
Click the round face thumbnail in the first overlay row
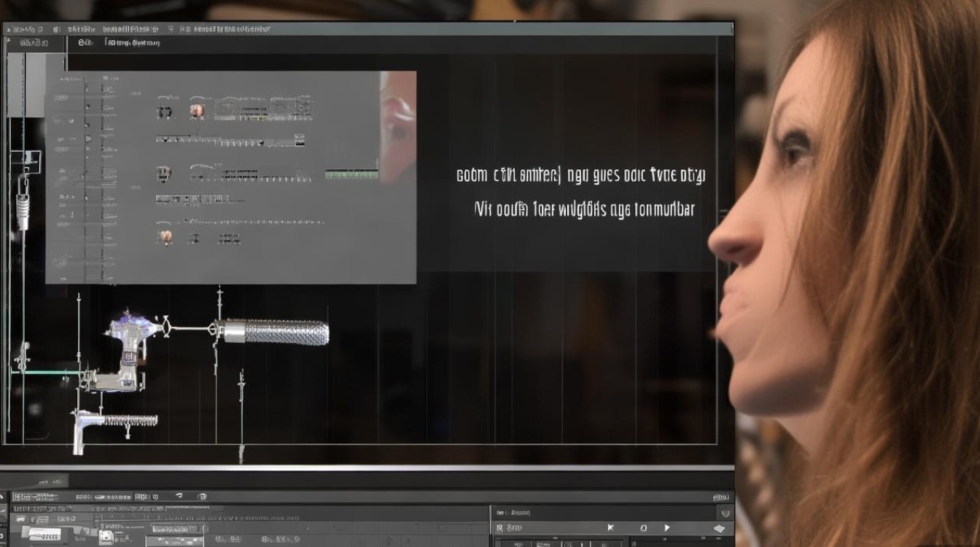pyautogui.click(x=196, y=111)
